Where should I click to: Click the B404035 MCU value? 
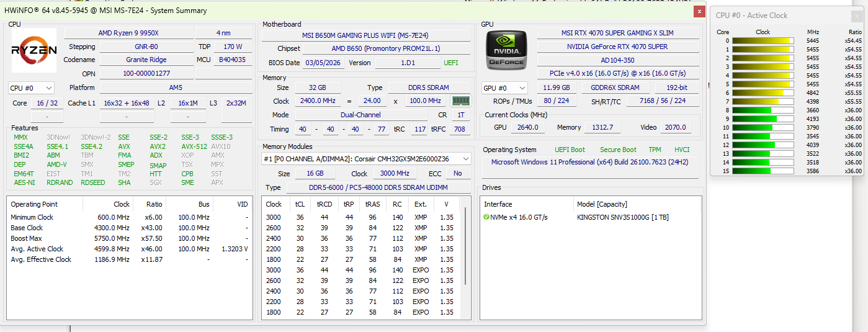click(233, 60)
